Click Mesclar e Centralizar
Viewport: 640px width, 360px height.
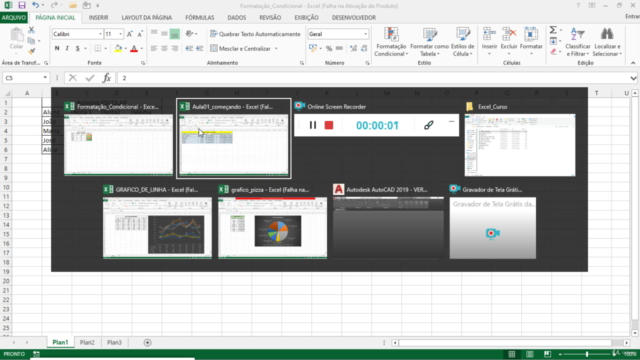[x=241, y=49]
